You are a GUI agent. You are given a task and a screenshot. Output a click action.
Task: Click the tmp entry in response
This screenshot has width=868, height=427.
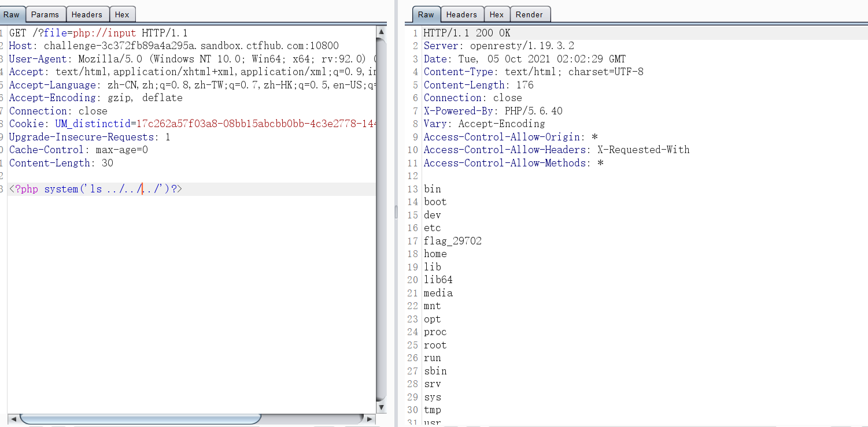(x=433, y=410)
